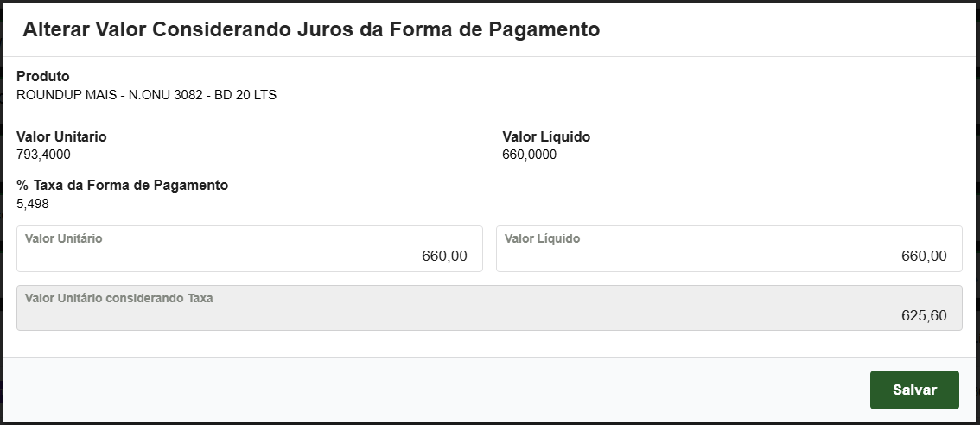Click the 660,00 amount in Valor Líquido input
Screen dimensions: 980x425
click(x=924, y=257)
